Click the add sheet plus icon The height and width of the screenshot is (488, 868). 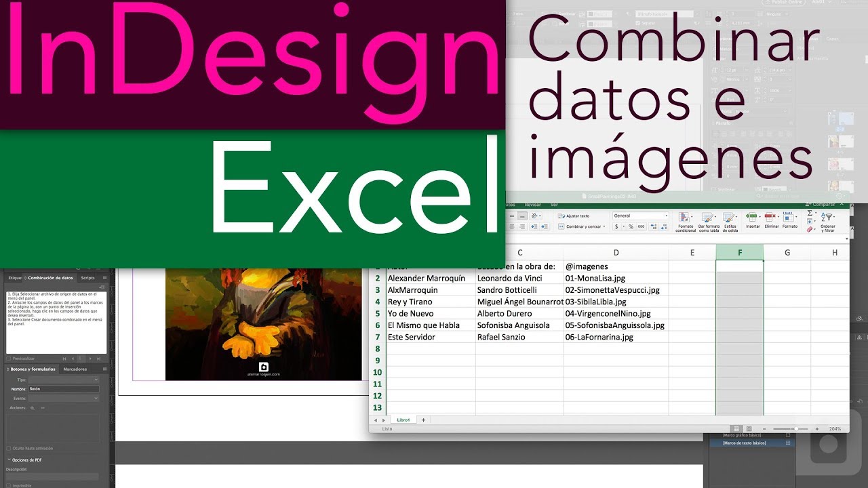click(x=424, y=420)
